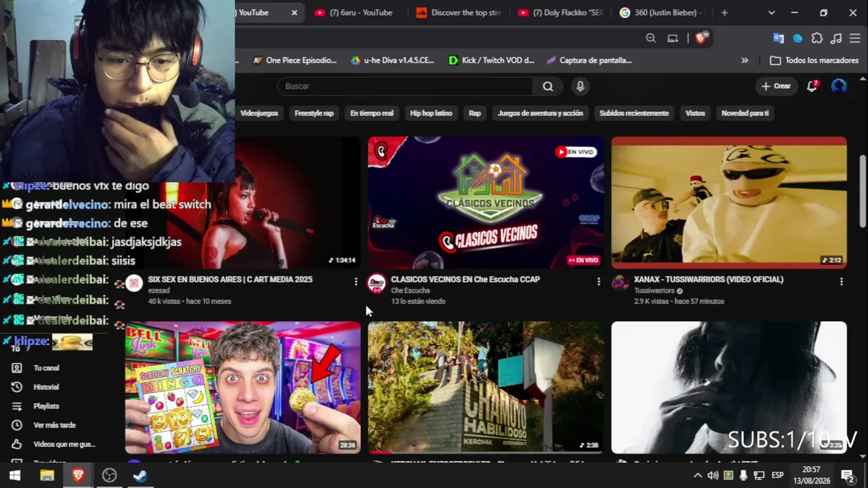Open the Kick / Twitch VOD bookmark
The height and width of the screenshot is (488, 868).
[x=492, y=60]
